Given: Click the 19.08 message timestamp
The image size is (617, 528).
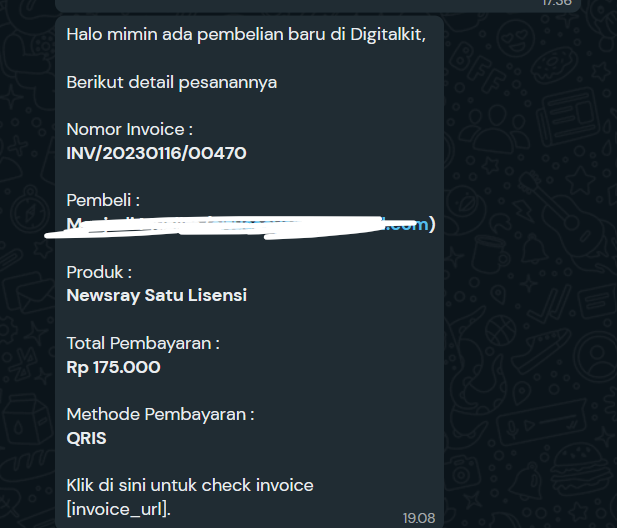Looking at the screenshot, I should (419, 518).
